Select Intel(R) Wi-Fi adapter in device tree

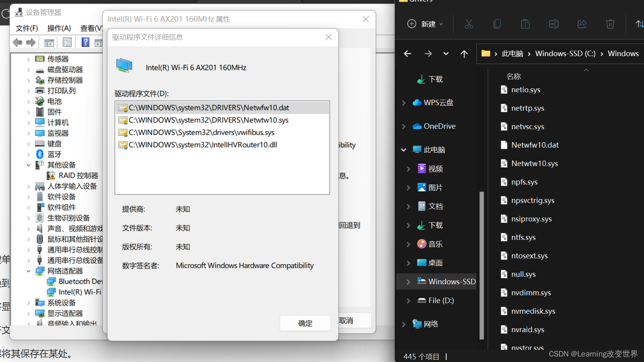point(74,292)
